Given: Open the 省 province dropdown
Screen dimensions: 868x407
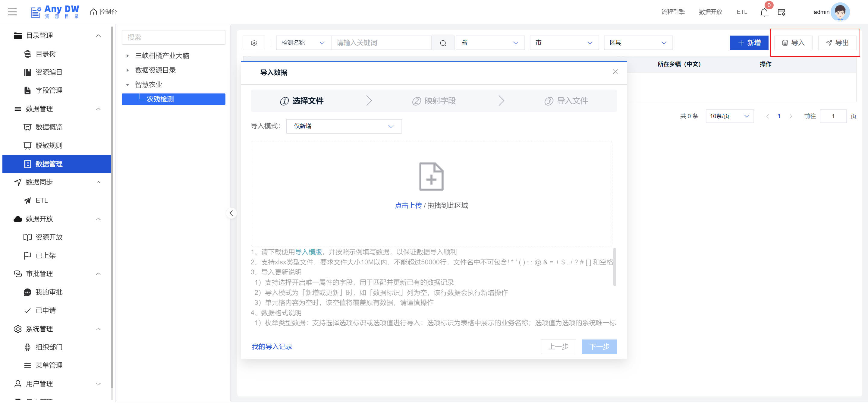Looking at the screenshot, I should tap(489, 43).
